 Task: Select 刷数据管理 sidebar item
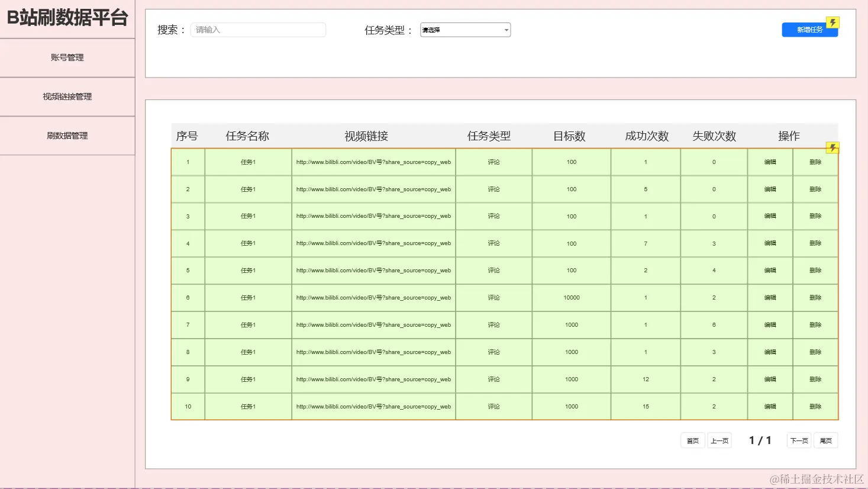click(x=67, y=136)
